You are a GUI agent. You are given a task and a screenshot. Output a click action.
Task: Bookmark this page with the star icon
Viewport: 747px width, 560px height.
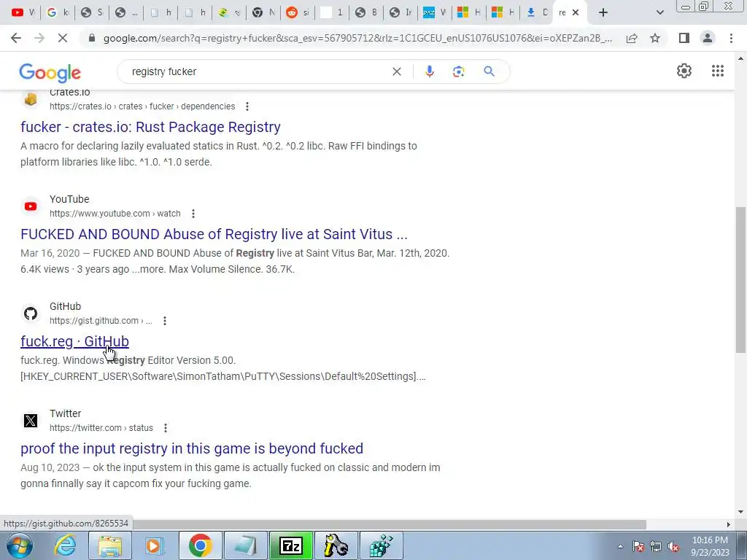point(655,38)
